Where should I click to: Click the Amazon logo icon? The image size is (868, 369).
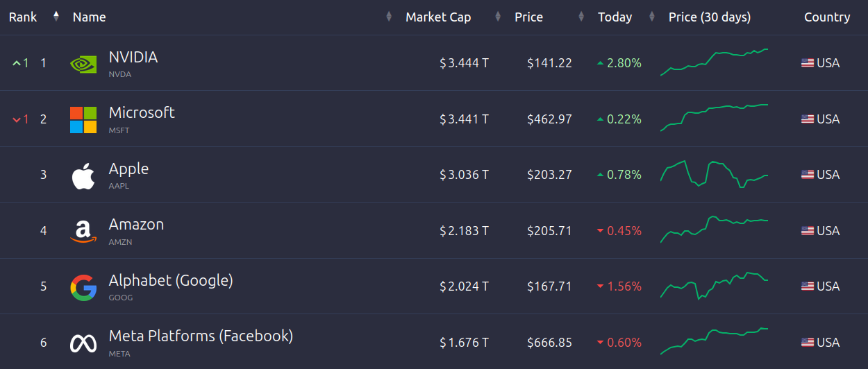point(83,232)
